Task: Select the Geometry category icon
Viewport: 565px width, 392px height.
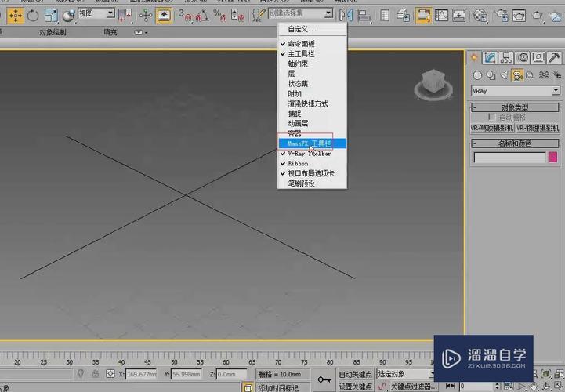Action: 477,75
